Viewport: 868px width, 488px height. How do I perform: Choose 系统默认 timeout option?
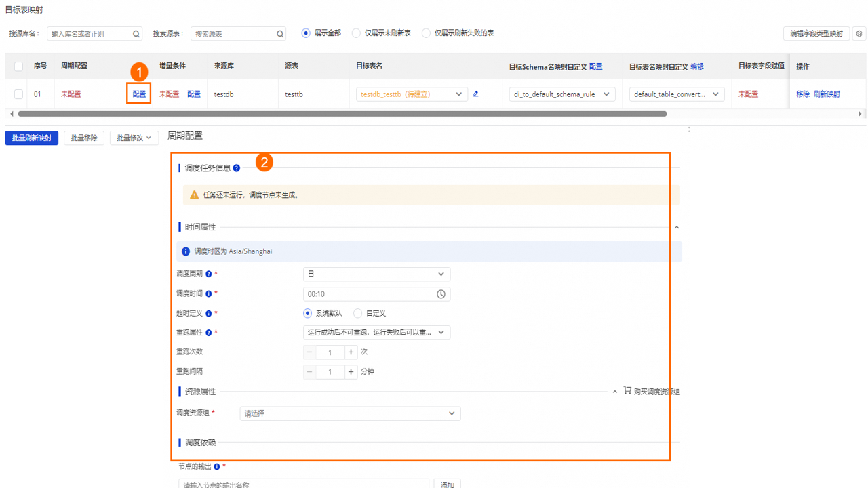tap(307, 313)
